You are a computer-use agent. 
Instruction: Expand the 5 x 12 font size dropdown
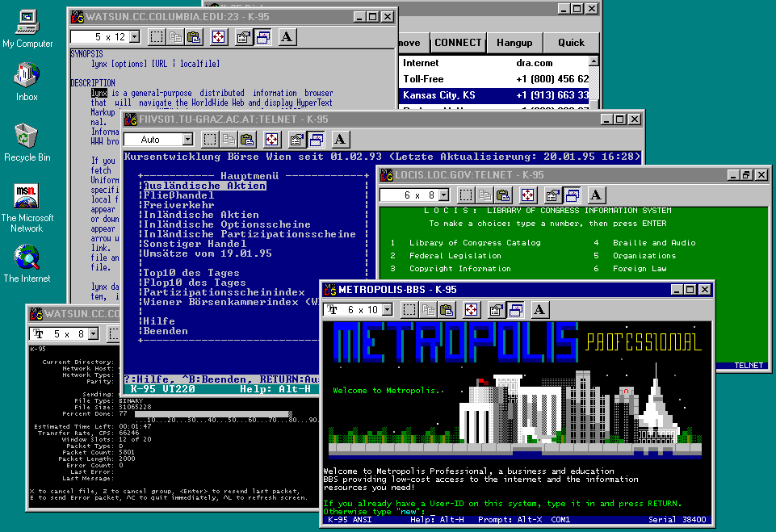(x=133, y=37)
